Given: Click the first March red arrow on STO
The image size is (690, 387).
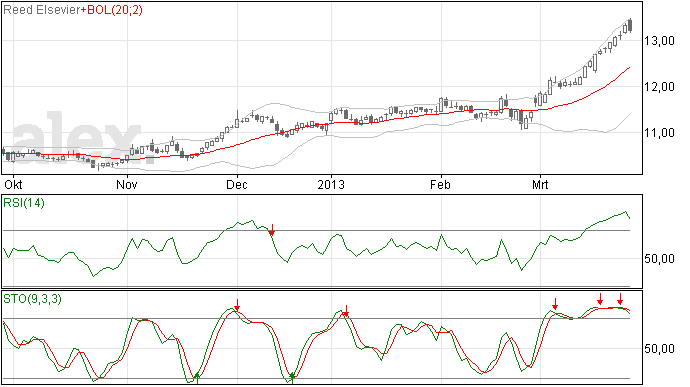Looking at the screenshot, I should coord(555,303).
